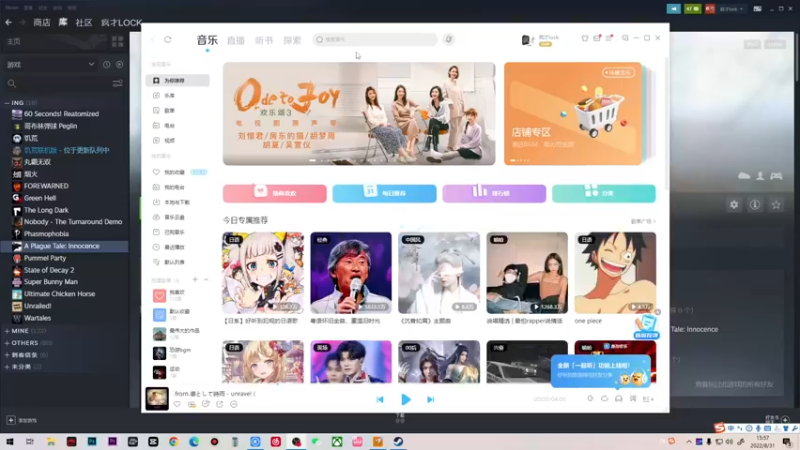Screen dimensions: 800x450
Task: Click the song recognition icon beside search box
Action: pyautogui.click(x=448, y=39)
